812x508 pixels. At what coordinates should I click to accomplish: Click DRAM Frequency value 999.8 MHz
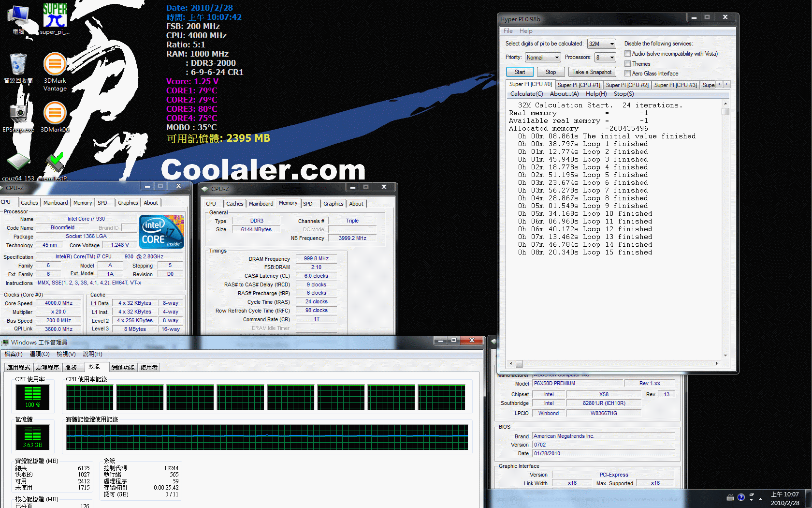click(x=316, y=259)
